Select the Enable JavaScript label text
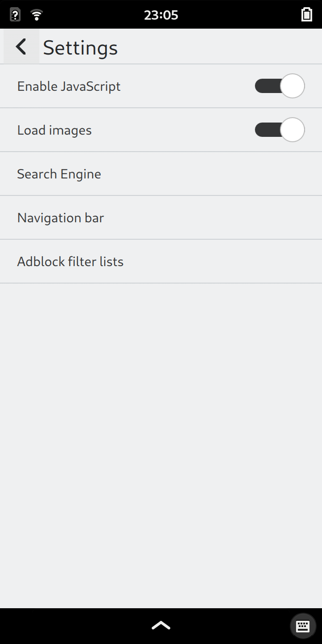The width and height of the screenshot is (322, 644). point(69,86)
